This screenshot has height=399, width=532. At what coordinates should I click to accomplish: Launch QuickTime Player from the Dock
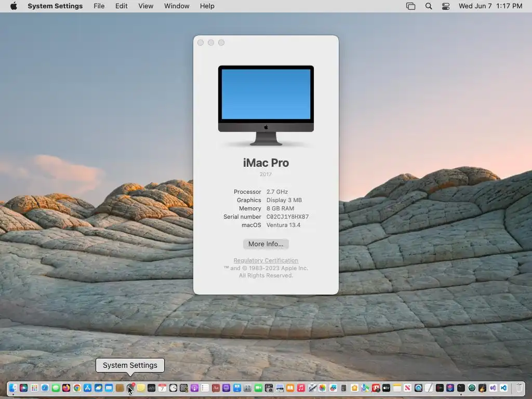coord(418,388)
